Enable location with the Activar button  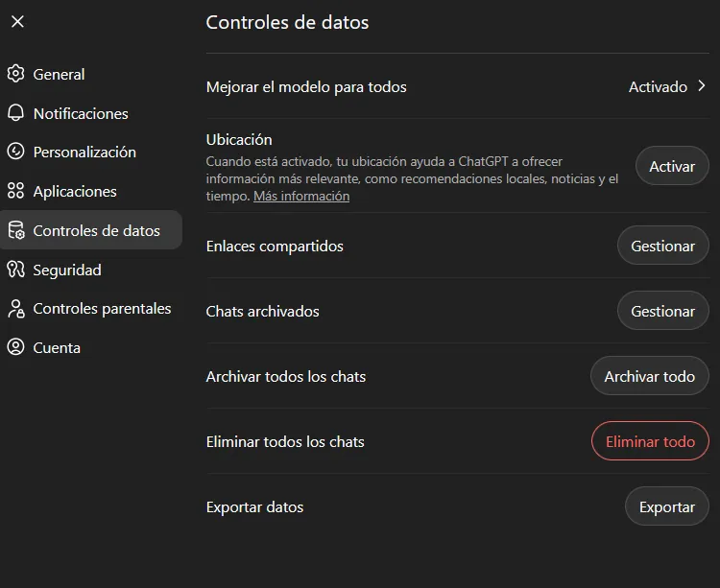click(672, 166)
